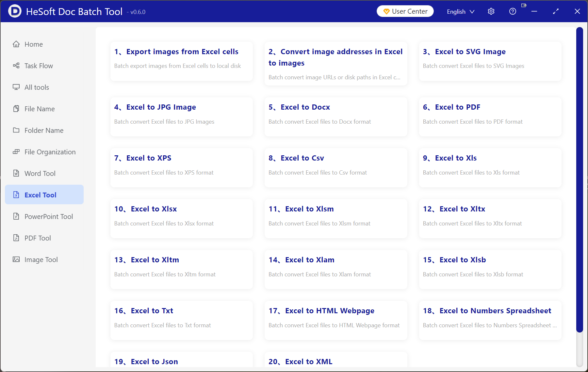Click the small window icon above minimize
This screenshot has width=588, height=372.
click(x=524, y=5)
